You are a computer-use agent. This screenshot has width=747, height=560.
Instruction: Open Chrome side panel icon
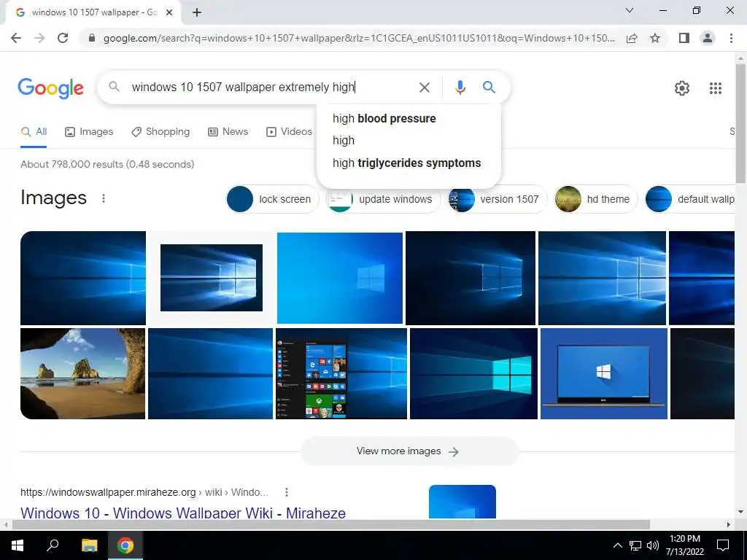(x=684, y=38)
